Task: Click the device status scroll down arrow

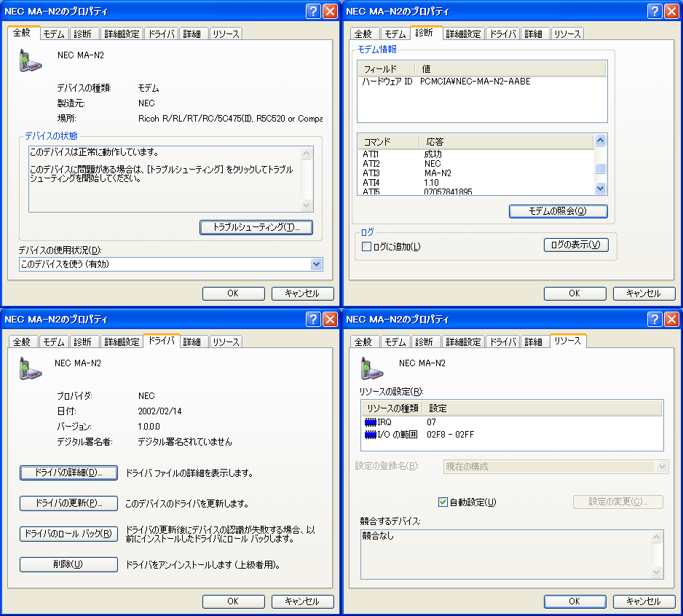Action: [307, 205]
